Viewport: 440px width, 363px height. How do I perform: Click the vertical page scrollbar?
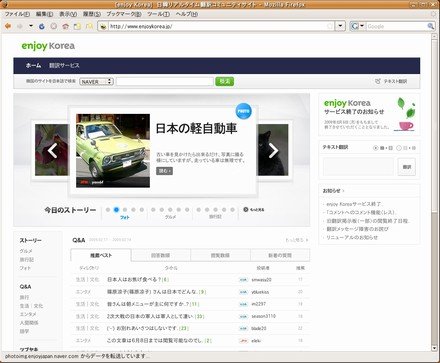click(434, 193)
